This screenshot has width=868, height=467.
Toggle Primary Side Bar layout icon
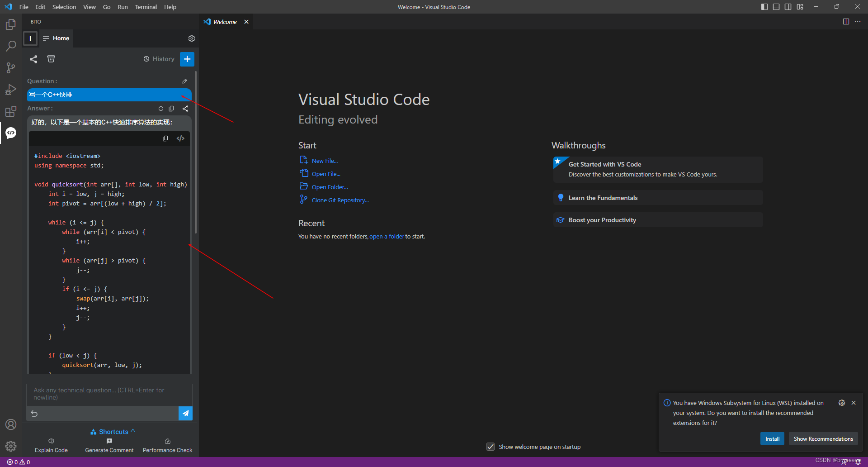[764, 7]
